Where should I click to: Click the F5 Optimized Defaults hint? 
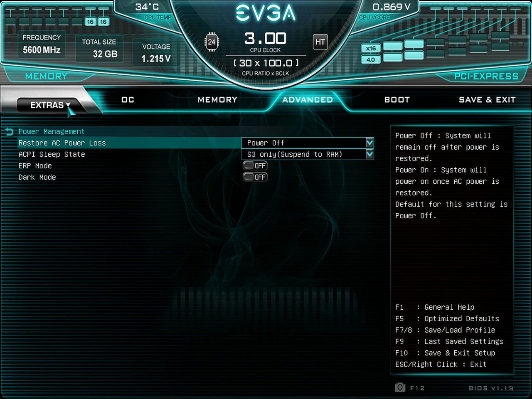click(447, 319)
